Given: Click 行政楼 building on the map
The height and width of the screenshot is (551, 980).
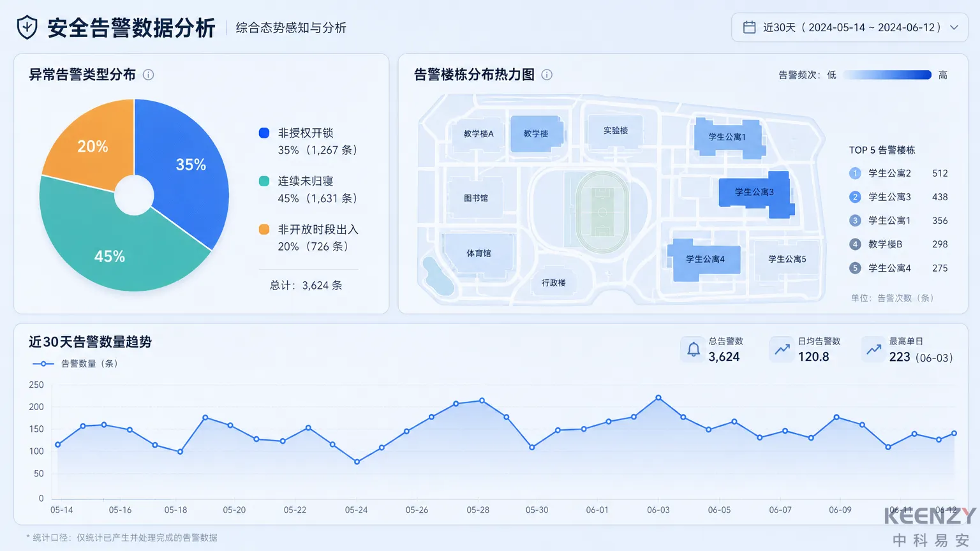Looking at the screenshot, I should point(554,283).
